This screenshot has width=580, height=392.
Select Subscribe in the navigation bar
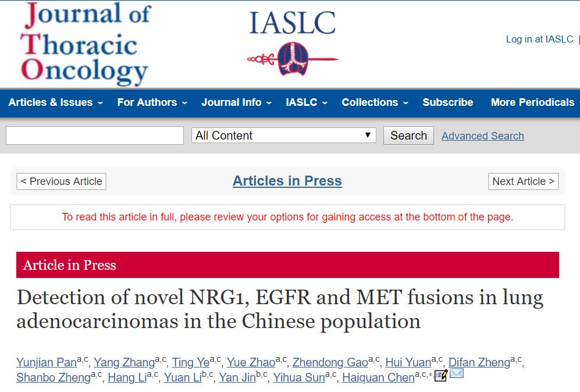pyautogui.click(x=447, y=102)
